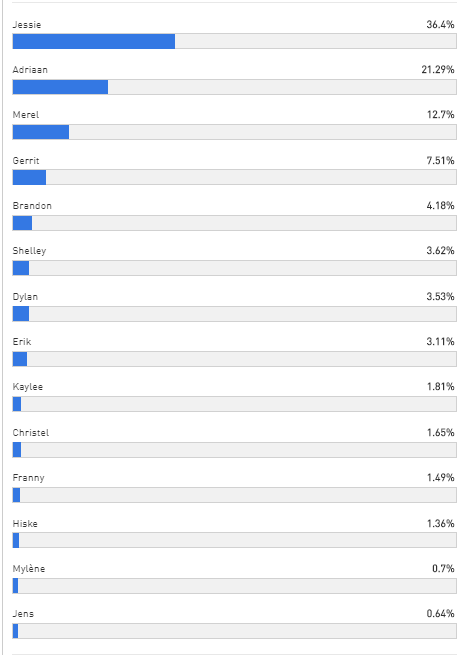The width and height of the screenshot is (470, 655).
Task: Click Shelley's poll bar
Action: 234,268
